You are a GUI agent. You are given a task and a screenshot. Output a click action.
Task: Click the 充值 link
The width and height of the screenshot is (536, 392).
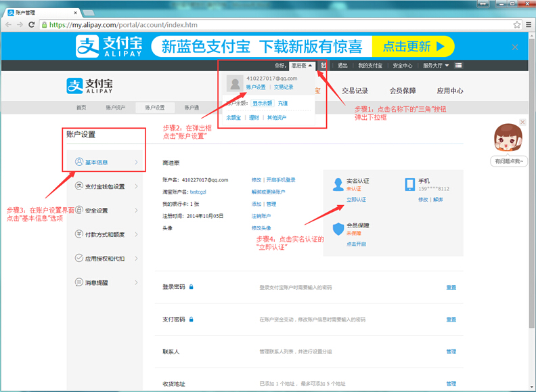pos(283,103)
